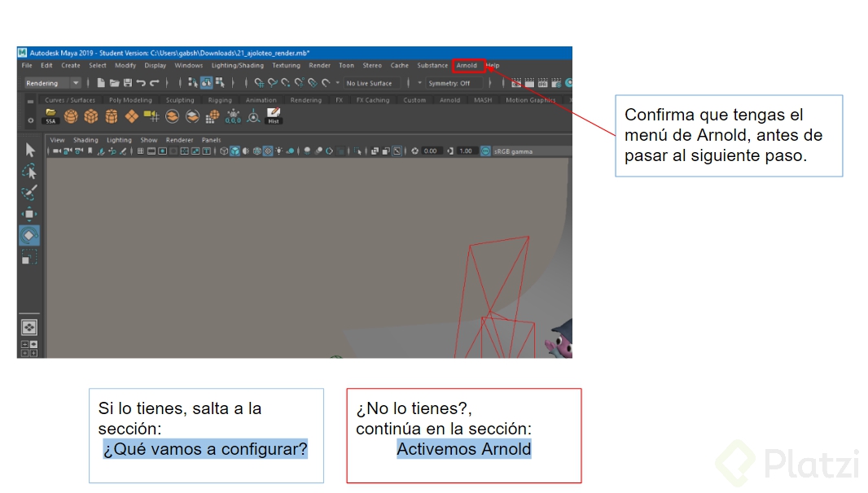Select the Rotate tool

tap(29, 236)
